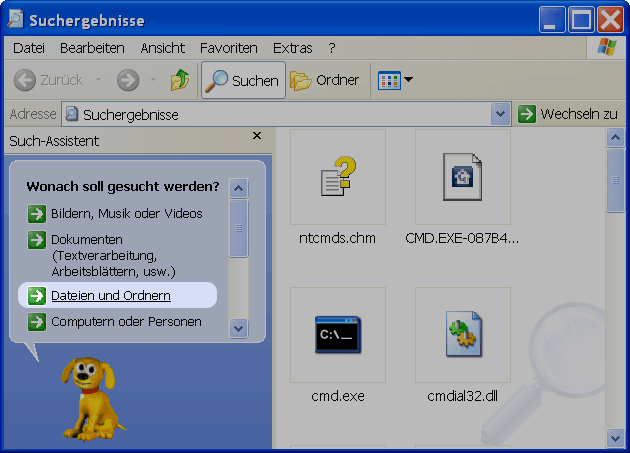Toggle the Suchen search pane button
630x453 pixels.
[x=243, y=80]
